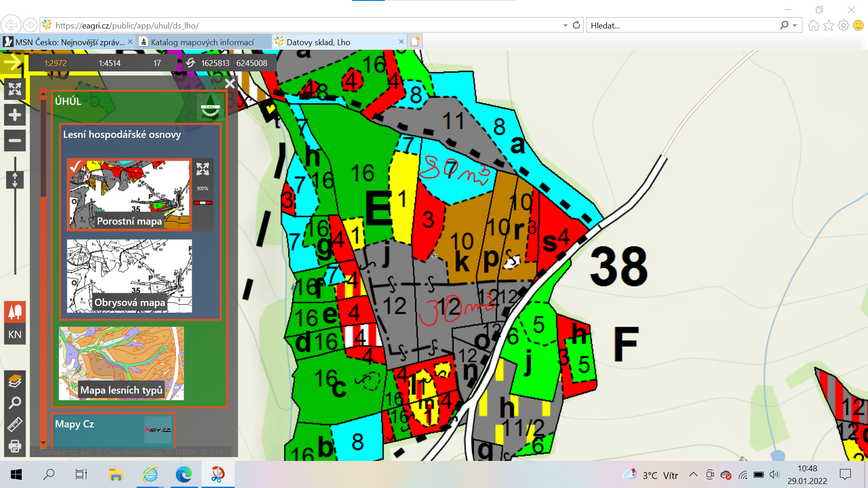The height and width of the screenshot is (488, 868).
Task: Click the coordinate system switch icon
Action: tap(191, 63)
